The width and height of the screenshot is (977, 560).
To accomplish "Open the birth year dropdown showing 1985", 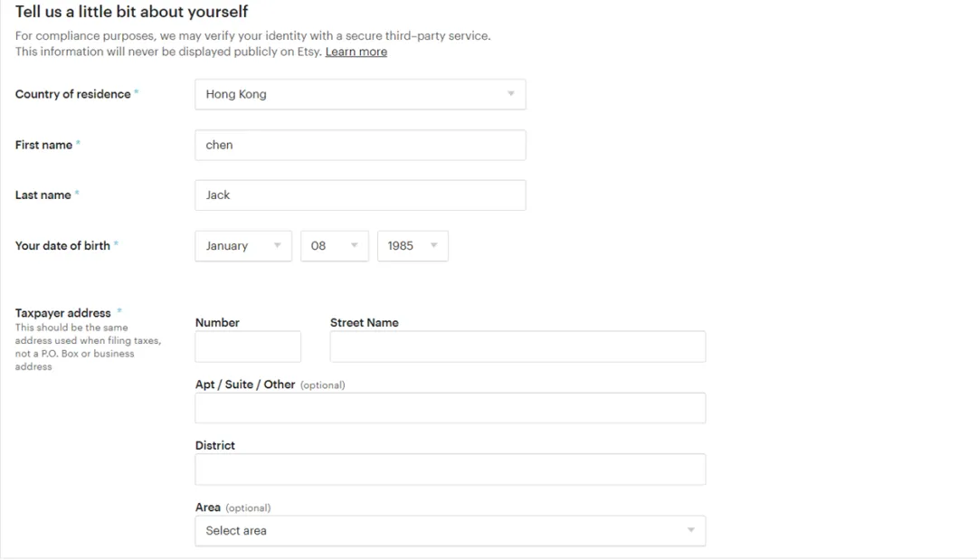I will 412,246.
